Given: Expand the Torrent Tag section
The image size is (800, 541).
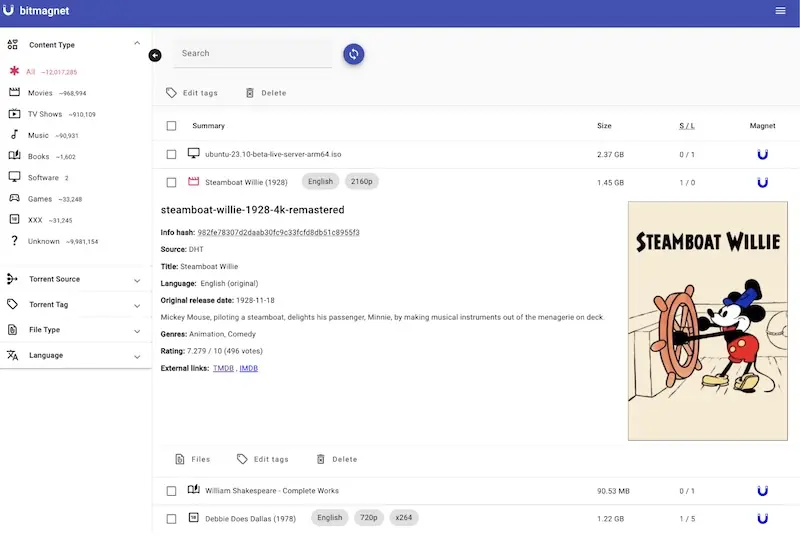Looking at the screenshot, I should [x=76, y=305].
